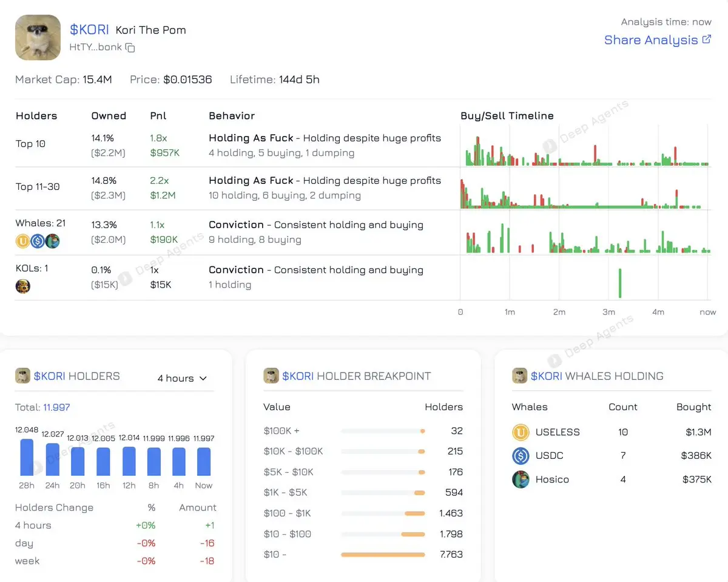This screenshot has width=728, height=582.
Task: Copy the HtTY...bonk contract address
Action: click(130, 47)
